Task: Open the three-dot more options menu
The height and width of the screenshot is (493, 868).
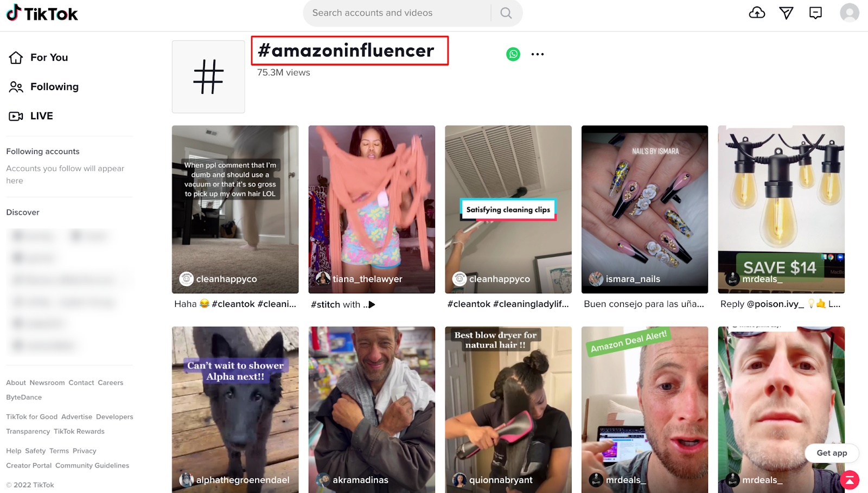Action: (x=538, y=54)
